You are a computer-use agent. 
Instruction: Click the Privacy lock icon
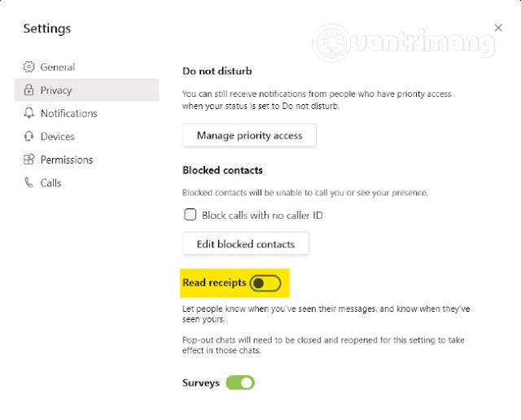tap(29, 90)
